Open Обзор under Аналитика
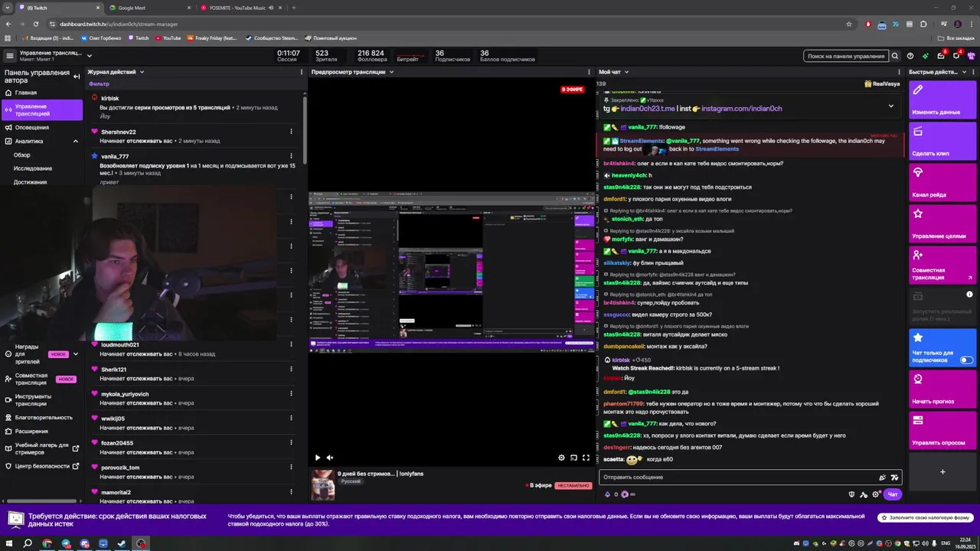The width and height of the screenshot is (980, 551). point(22,155)
